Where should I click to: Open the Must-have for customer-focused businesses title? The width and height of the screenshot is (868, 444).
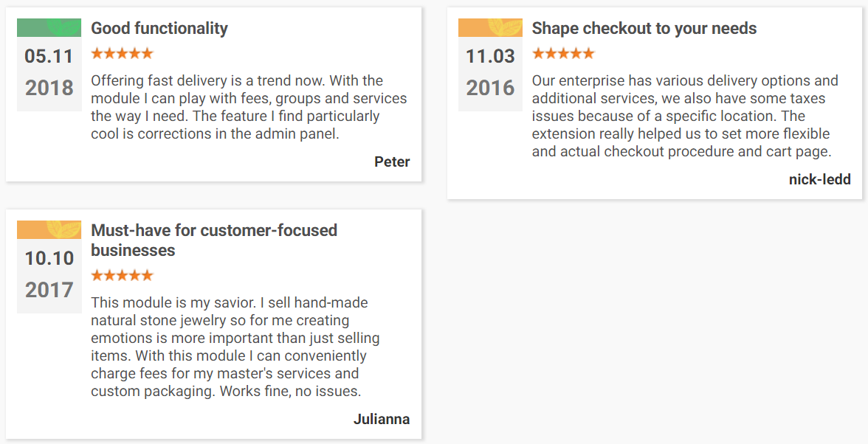(214, 240)
